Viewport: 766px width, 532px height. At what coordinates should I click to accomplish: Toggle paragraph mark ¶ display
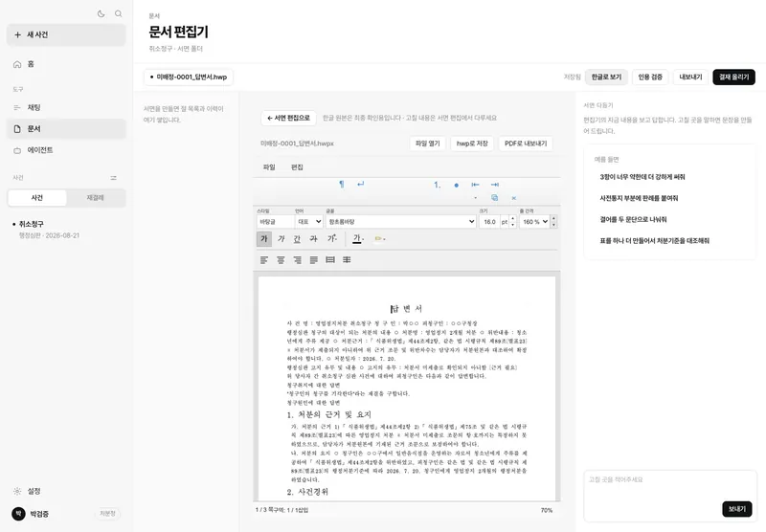click(x=342, y=184)
